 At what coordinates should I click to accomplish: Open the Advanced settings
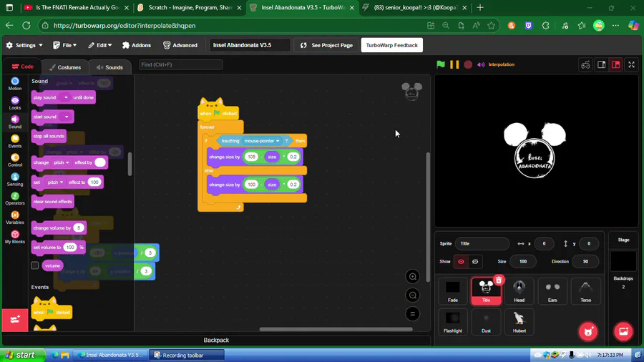tap(180, 45)
